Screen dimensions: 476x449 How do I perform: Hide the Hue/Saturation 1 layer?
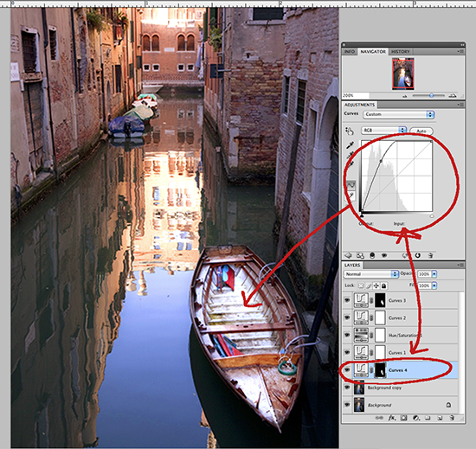[x=347, y=335]
